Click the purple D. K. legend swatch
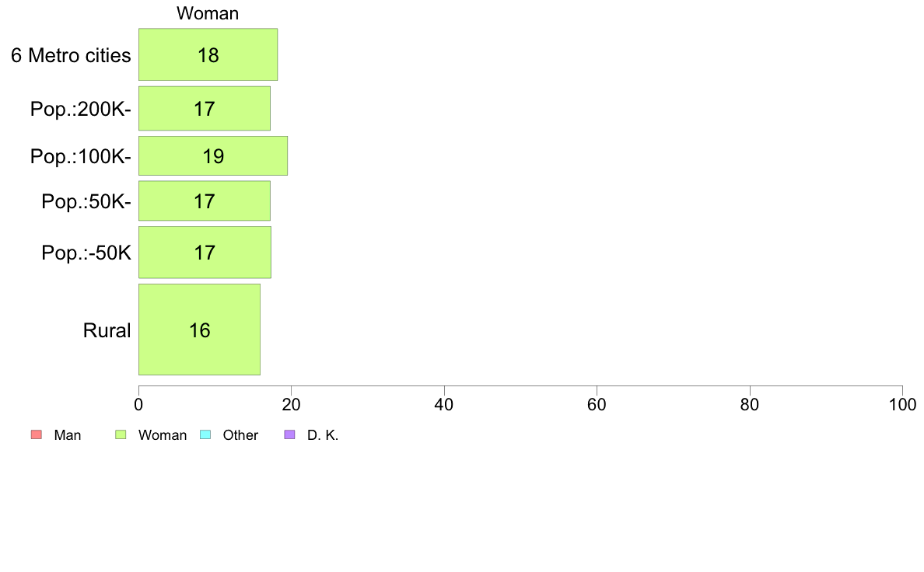The image size is (924, 572). click(x=289, y=434)
